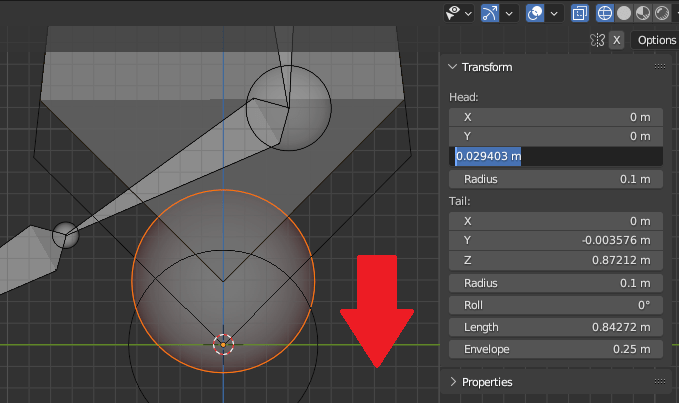Click the Envelope distance field
Image resolution: width=679 pixels, height=403 pixels.
[555, 349]
